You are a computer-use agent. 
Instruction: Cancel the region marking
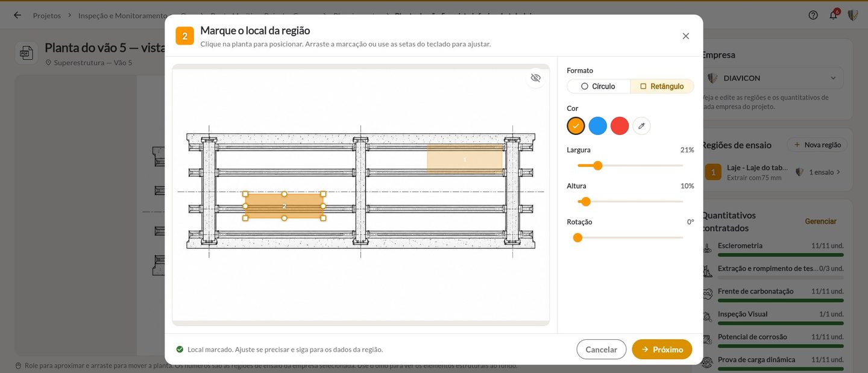click(602, 349)
